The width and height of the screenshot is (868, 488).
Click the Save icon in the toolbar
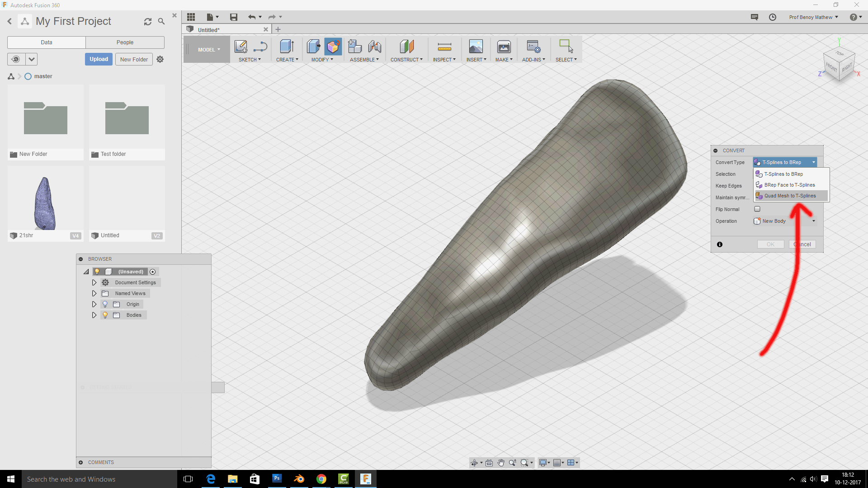233,17
